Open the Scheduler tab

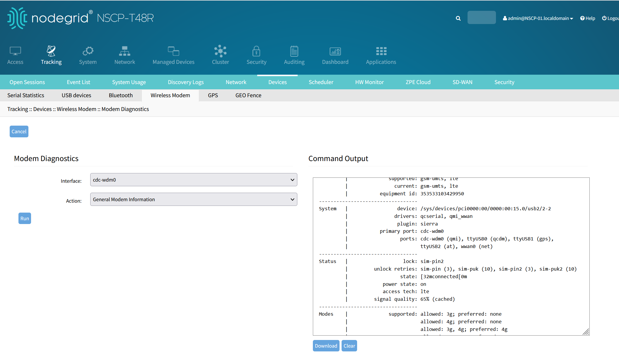321,82
